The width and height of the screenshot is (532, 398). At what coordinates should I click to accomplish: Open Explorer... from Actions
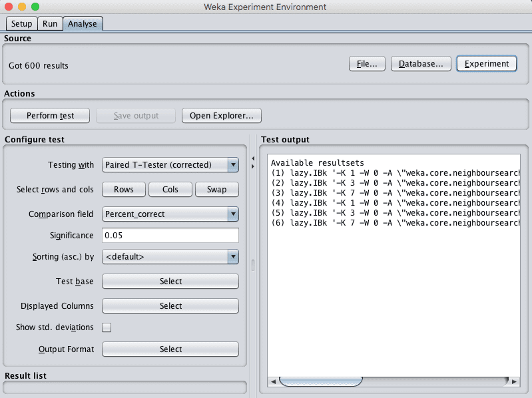(222, 116)
